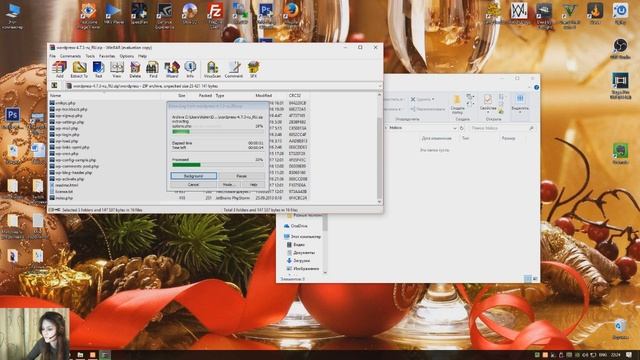Click the View toolbar icon in WinRAR
This screenshot has height=360, width=640.
pyautogui.click(x=117, y=69)
